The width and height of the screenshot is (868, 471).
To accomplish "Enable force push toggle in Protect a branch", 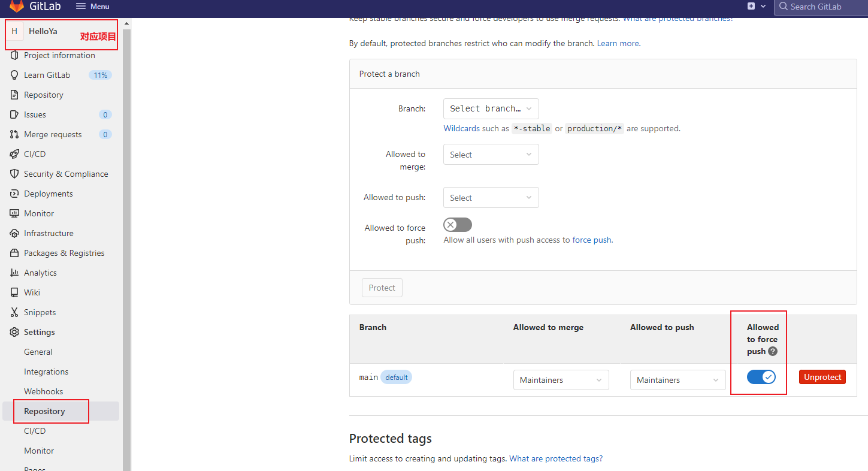I will pyautogui.click(x=458, y=225).
